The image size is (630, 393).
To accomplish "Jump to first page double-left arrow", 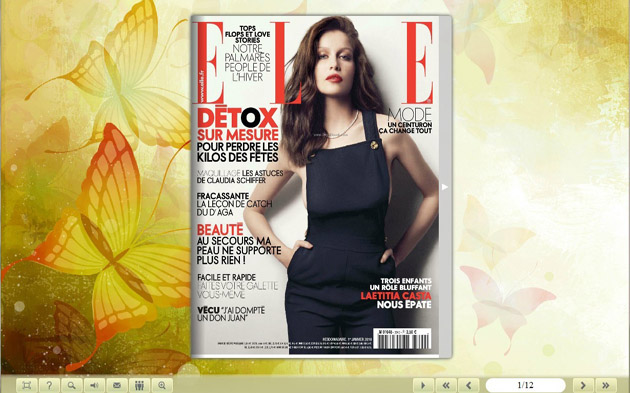I will pyautogui.click(x=446, y=385).
